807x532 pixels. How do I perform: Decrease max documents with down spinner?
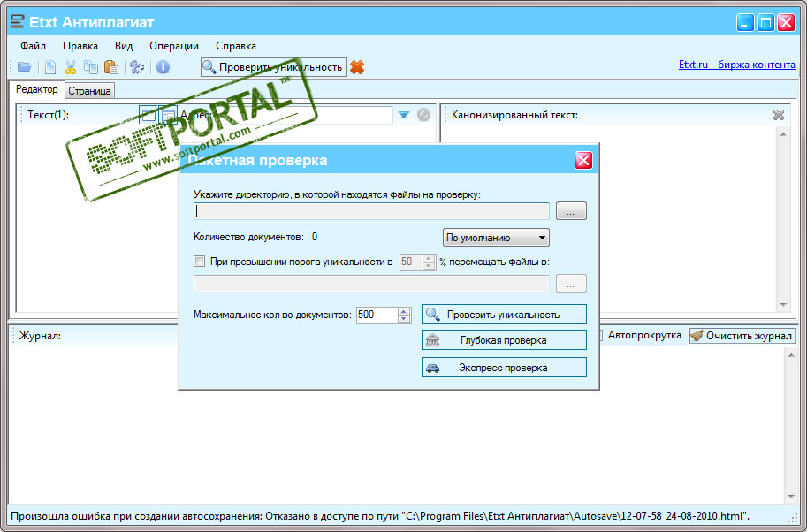tap(404, 319)
